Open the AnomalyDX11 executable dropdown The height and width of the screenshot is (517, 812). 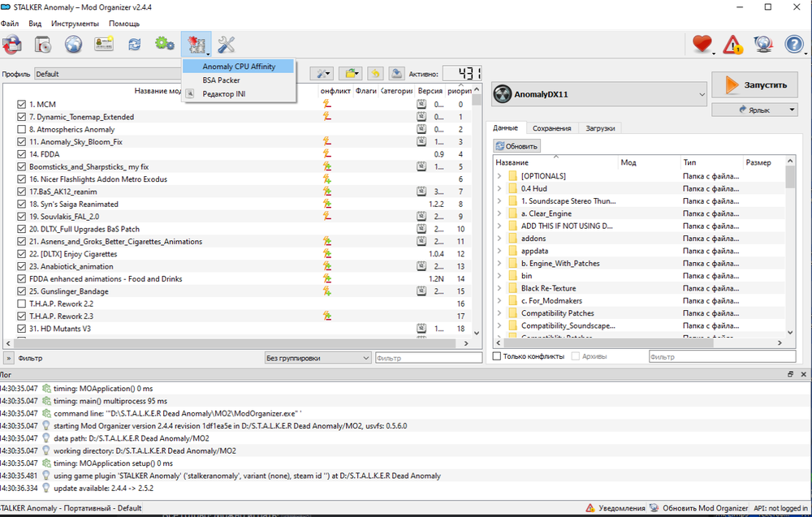(599, 95)
